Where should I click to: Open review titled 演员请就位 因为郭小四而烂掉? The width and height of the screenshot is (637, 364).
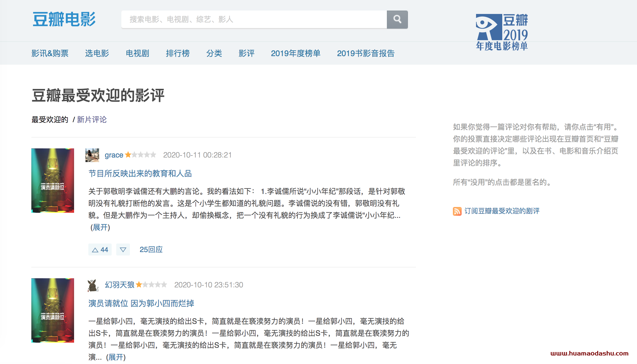coord(141,303)
